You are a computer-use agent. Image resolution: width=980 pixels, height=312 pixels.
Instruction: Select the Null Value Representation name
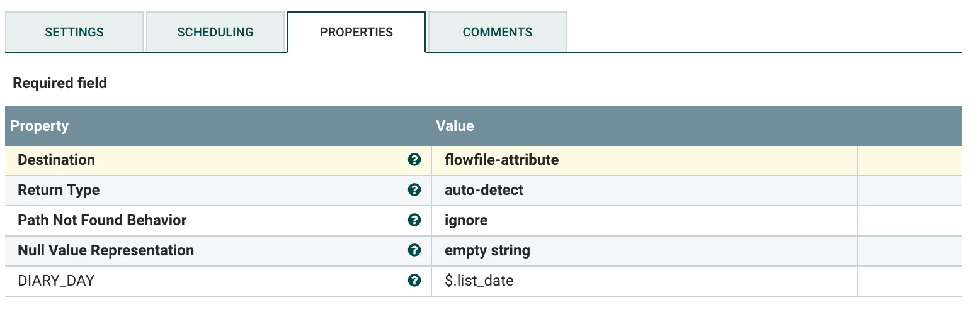pyautogui.click(x=106, y=250)
